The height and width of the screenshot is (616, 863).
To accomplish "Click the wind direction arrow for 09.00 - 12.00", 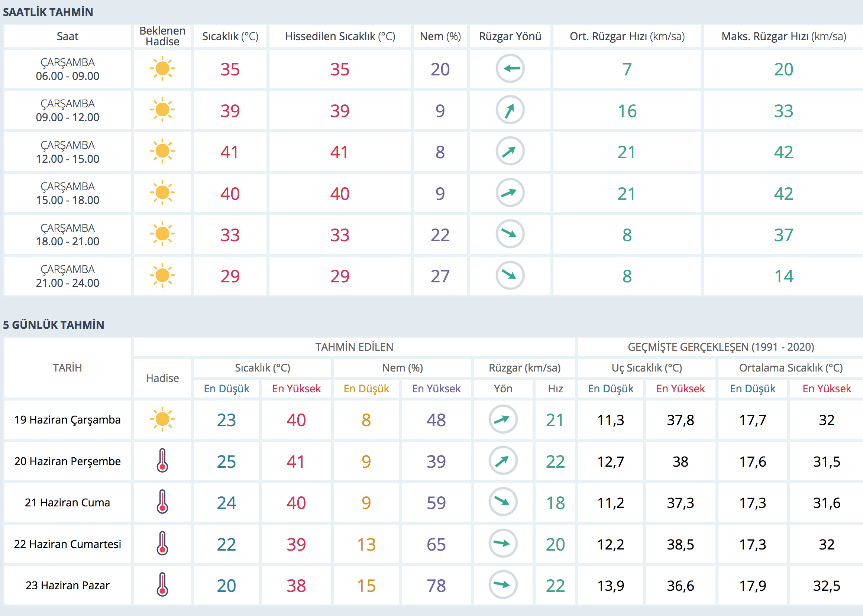I will tap(510, 110).
